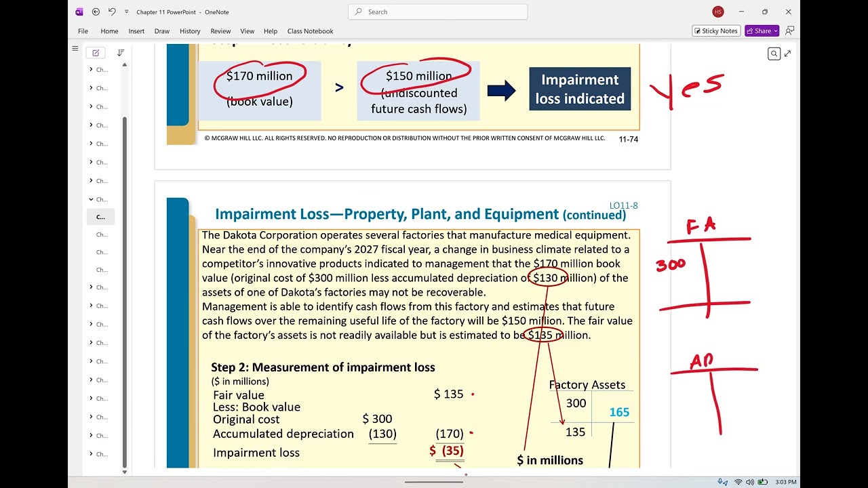Click page list scroll-up arrow

(124, 64)
